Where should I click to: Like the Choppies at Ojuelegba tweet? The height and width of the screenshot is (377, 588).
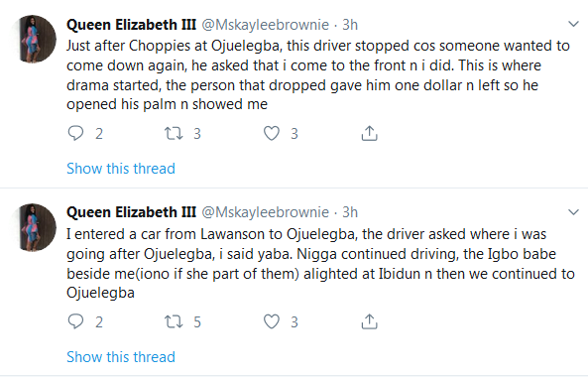272,133
